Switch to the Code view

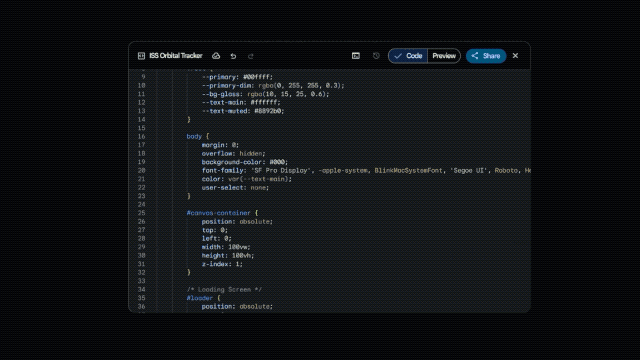coord(408,56)
